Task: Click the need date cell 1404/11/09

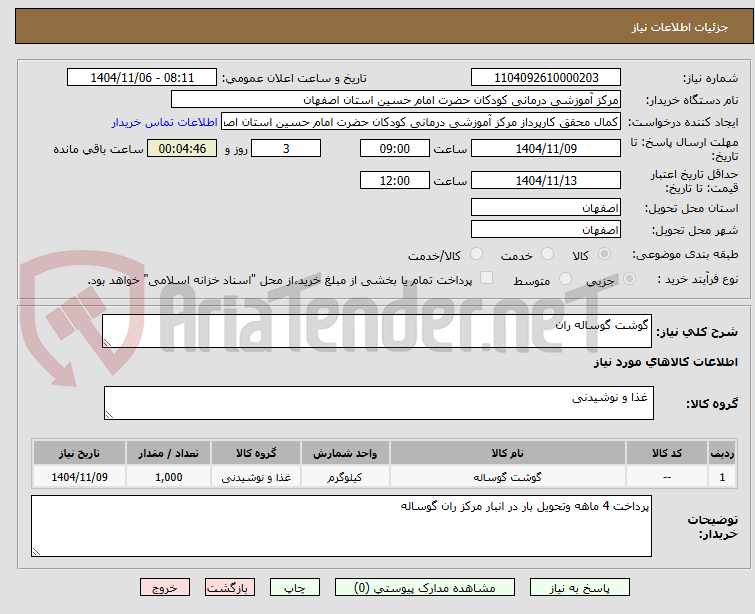Action: [79, 477]
